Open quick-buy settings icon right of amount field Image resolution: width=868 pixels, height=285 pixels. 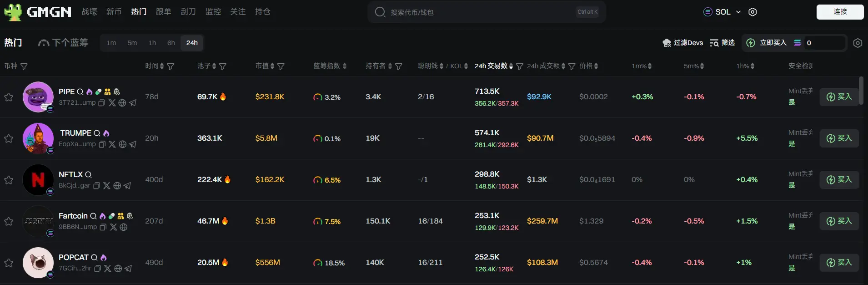858,43
